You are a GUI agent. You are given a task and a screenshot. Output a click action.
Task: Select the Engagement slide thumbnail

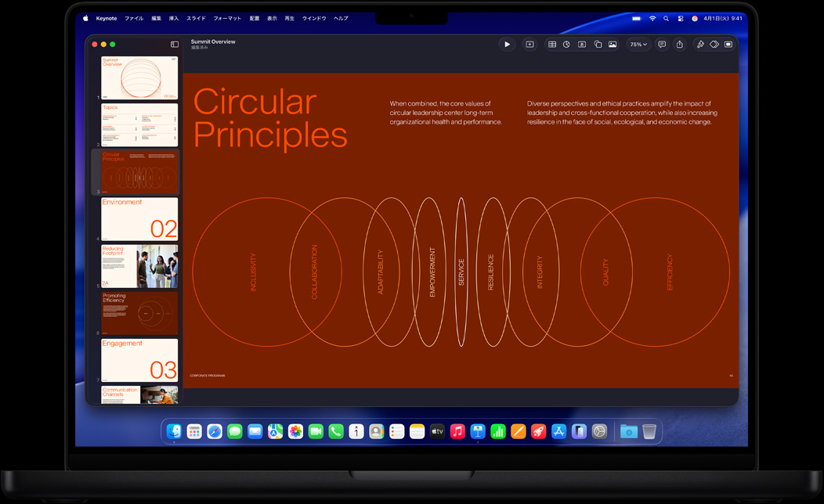point(139,360)
